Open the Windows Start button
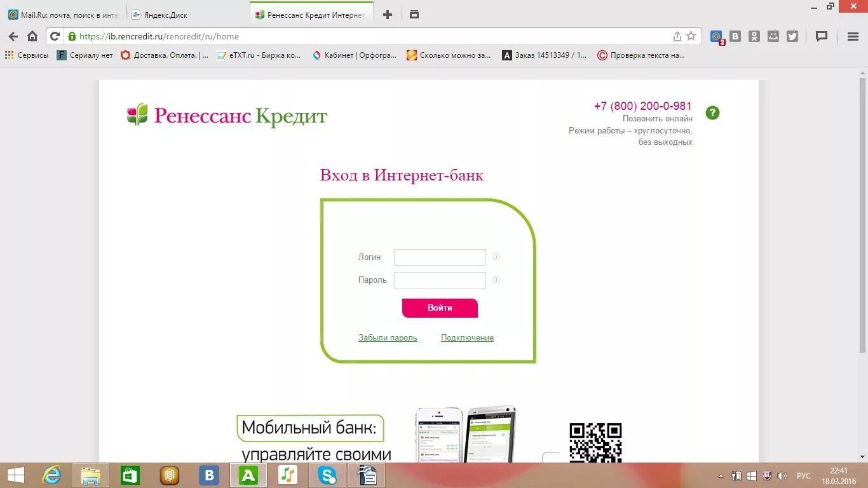Screen dimensions: 868x488 click(x=16, y=475)
